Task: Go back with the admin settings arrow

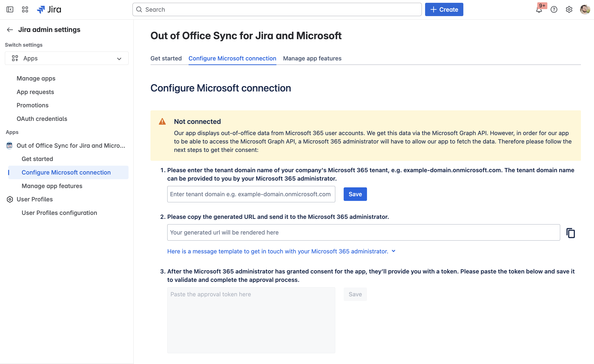Action: point(10,30)
